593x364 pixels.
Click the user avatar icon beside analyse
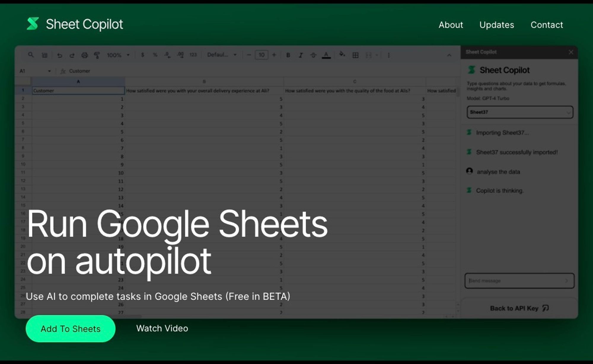click(469, 171)
